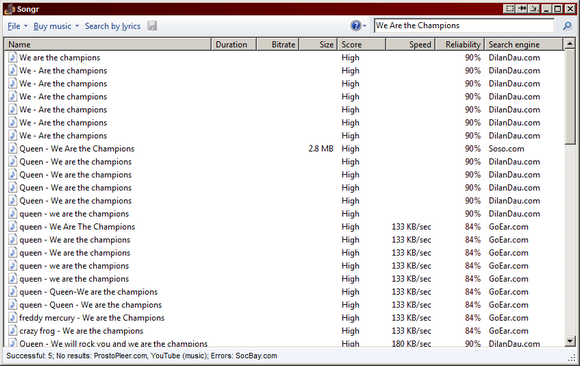Click note icon beside Soso.com Queen result

click(x=13, y=149)
